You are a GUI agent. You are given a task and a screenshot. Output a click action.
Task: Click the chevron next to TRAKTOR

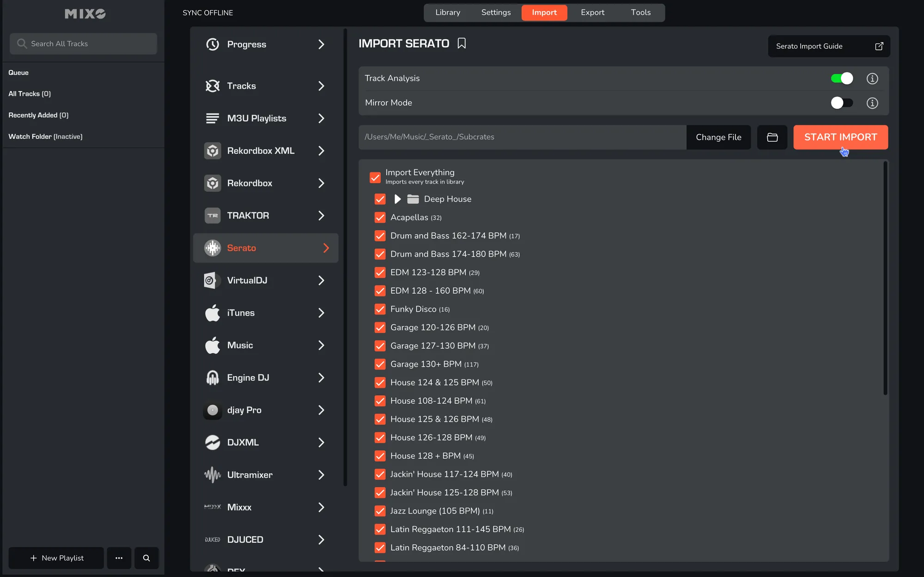(321, 216)
